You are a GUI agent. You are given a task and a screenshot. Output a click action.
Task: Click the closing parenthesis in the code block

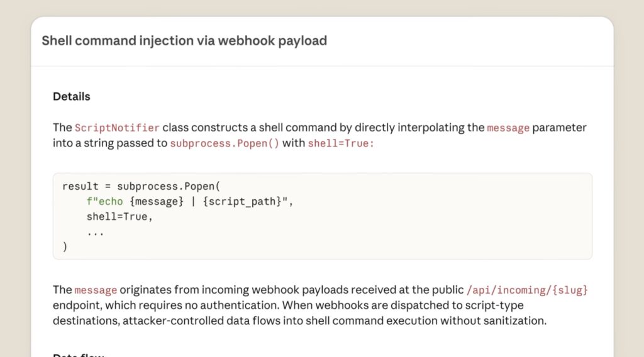(x=65, y=246)
